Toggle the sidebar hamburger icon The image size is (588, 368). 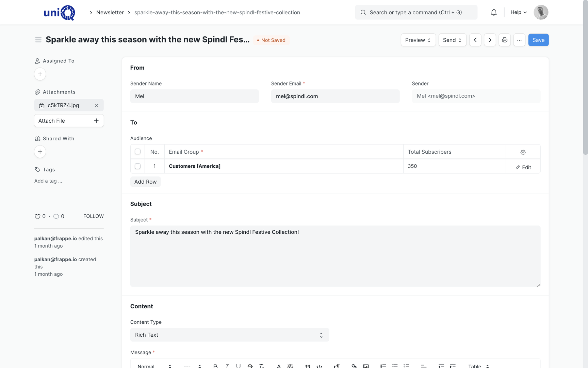(38, 40)
